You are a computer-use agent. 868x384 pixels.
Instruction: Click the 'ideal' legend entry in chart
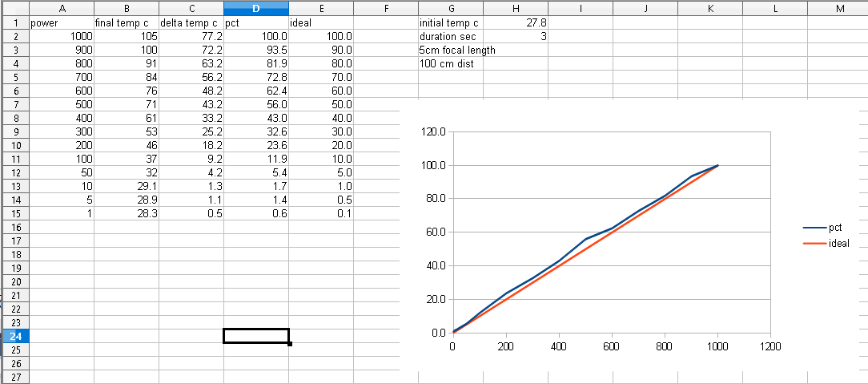point(826,243)
